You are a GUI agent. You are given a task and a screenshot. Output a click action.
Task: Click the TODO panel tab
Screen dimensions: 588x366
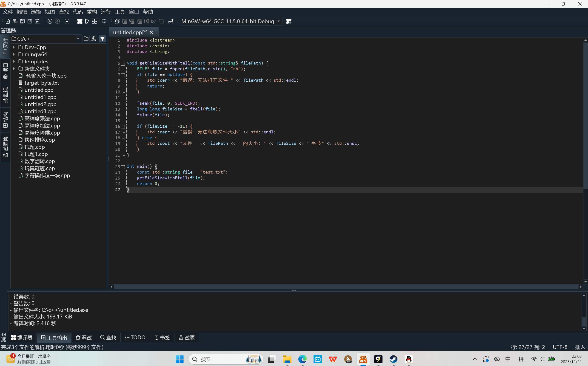tap(135, 338)
